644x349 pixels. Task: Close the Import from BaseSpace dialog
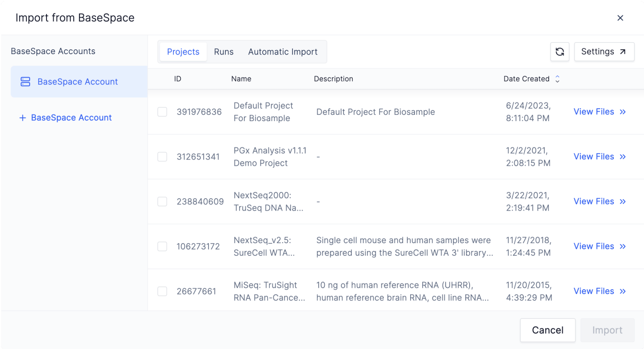pyautogui.click(x=620, y=18)
